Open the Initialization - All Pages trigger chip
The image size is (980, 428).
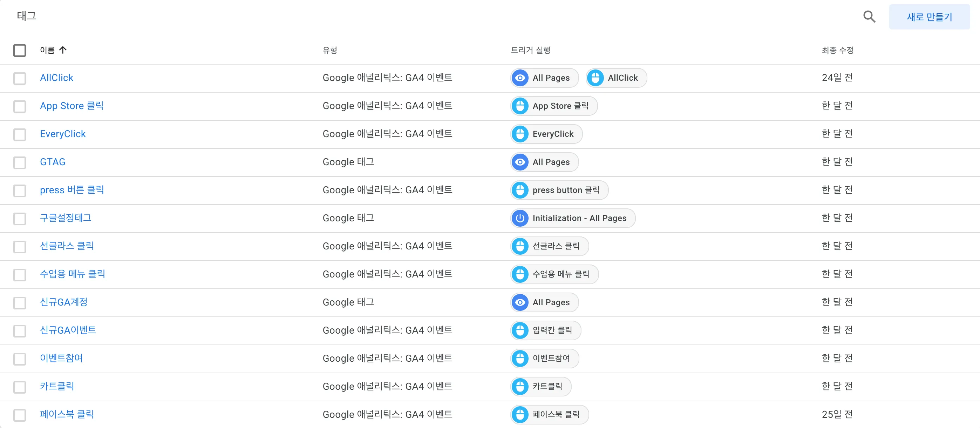click(x=573, y=218)
